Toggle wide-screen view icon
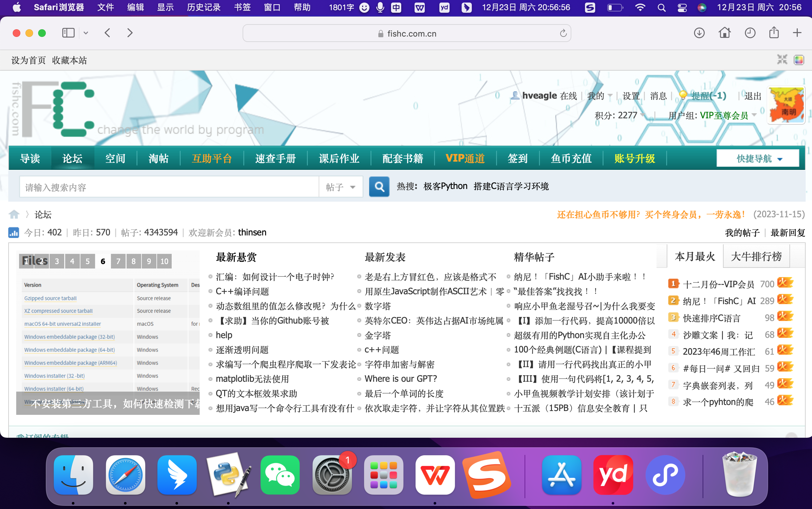 [x=782, y=60]
